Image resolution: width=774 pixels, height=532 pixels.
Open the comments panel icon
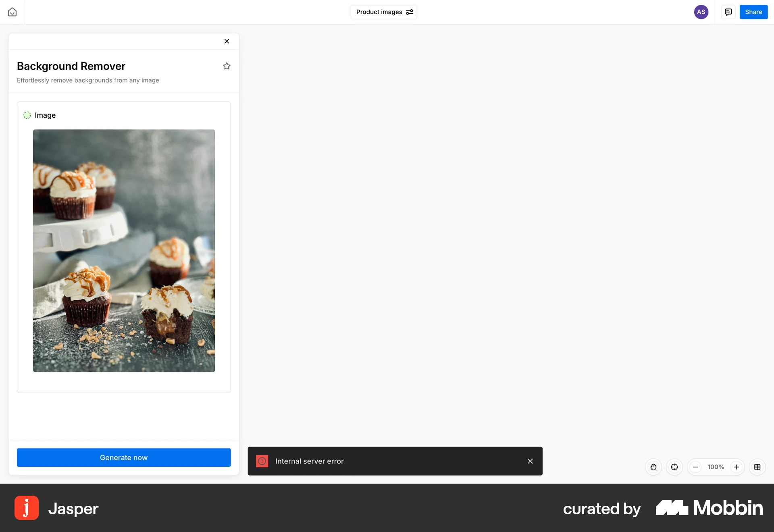click(728, 12)
